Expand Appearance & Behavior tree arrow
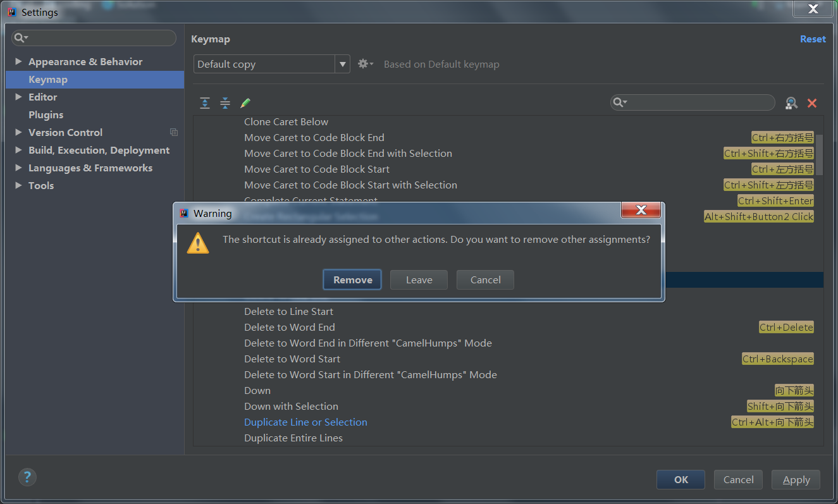This screenshot has height=504, width=838. [18, 61]
